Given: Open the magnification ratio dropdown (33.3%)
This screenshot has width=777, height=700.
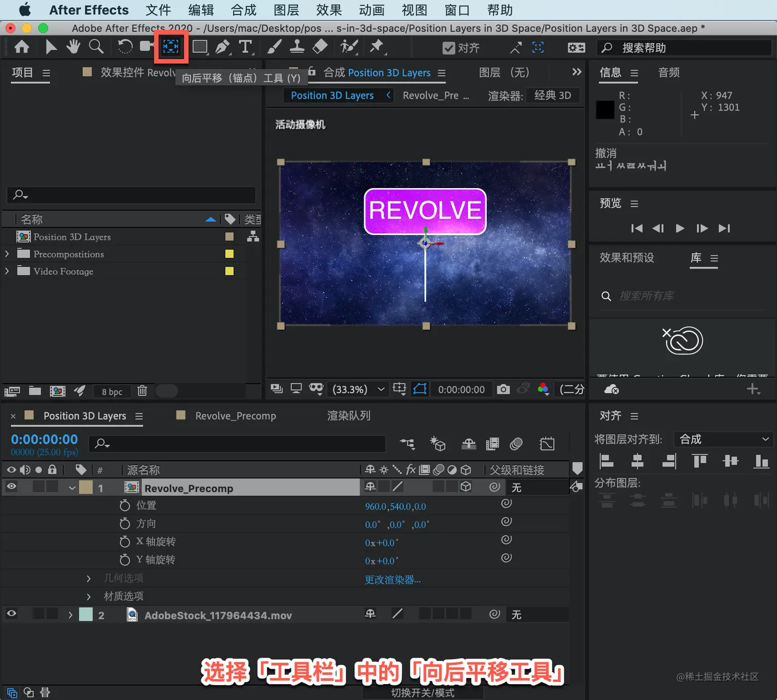Looking at the screenshot, I should 358,389.
